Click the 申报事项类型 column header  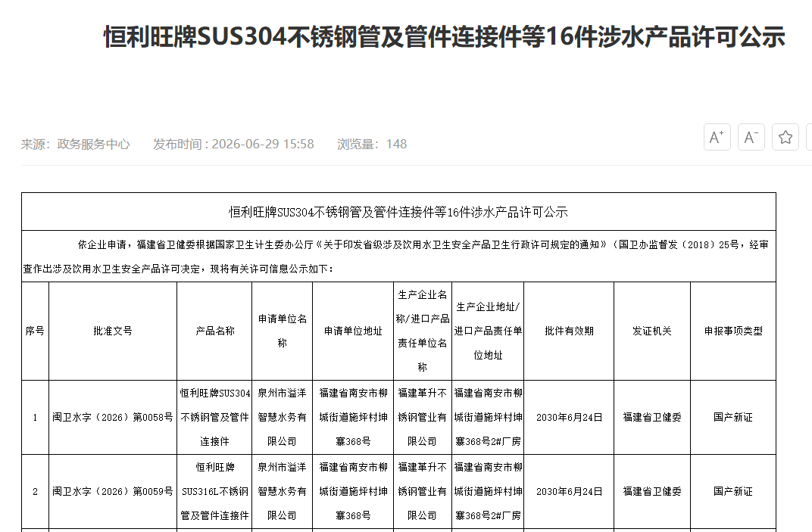click(x=732, y=331)
